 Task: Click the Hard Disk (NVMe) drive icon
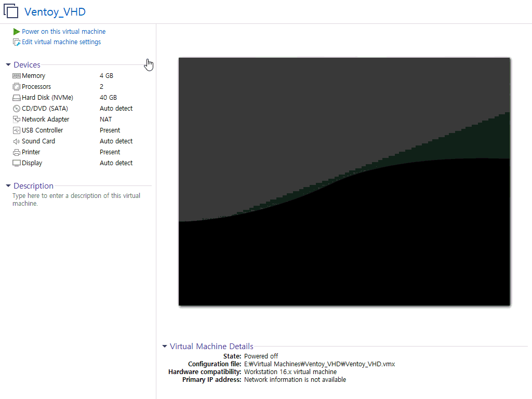[16, 98]
